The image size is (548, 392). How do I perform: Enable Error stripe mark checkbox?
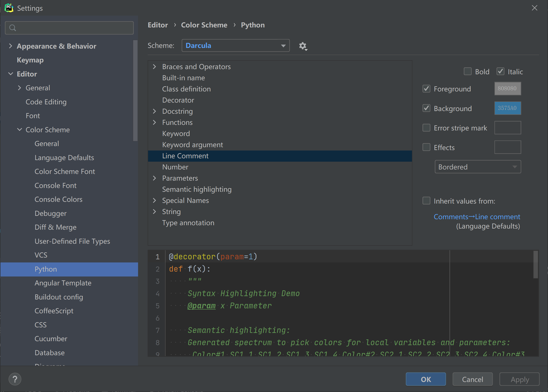[426, 128]
